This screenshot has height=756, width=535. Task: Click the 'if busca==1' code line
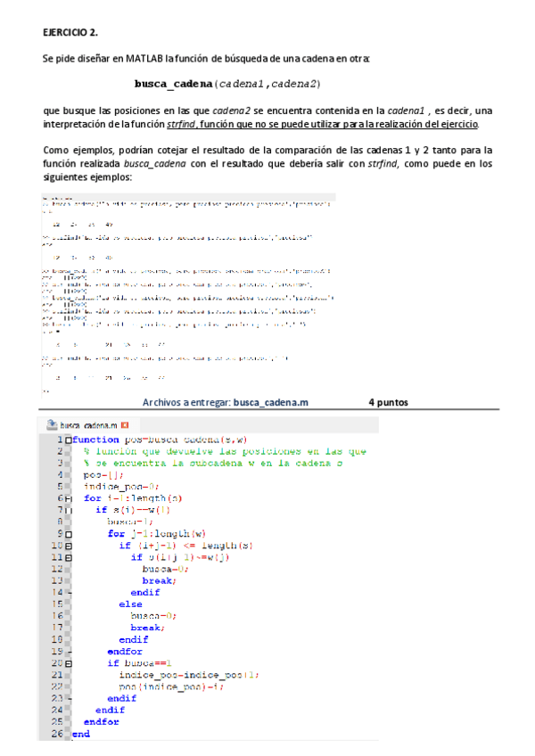139,663
